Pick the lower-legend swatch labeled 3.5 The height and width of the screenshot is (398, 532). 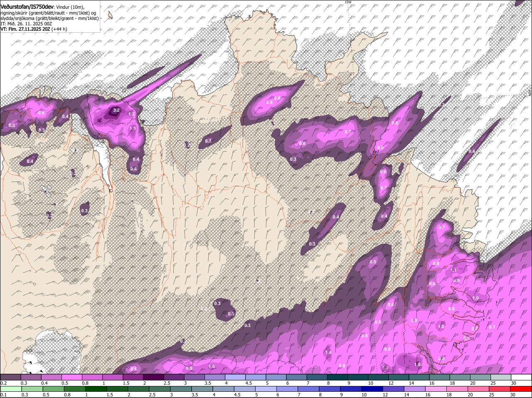pyautogui.click(x=202, y=389)
